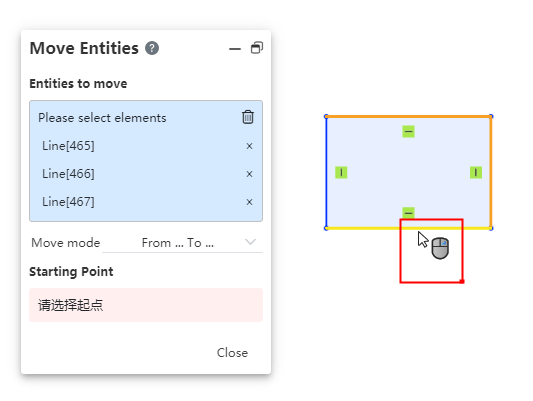The width and height of the screenshot is (533, 401).
Task: Pick the bottom-right corner point of rectangle
Action: tap(491, 228)
